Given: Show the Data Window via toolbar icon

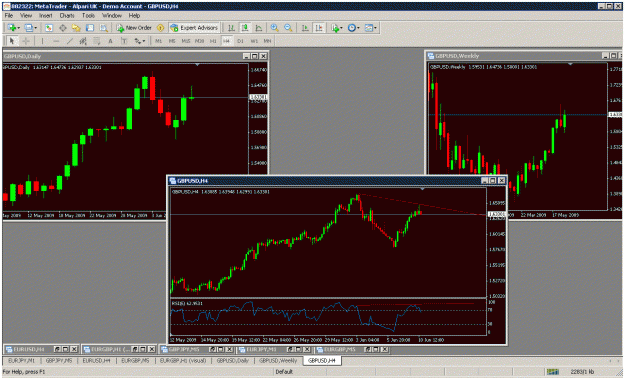Looking at the screenshot, I should [x=63, y=28].
